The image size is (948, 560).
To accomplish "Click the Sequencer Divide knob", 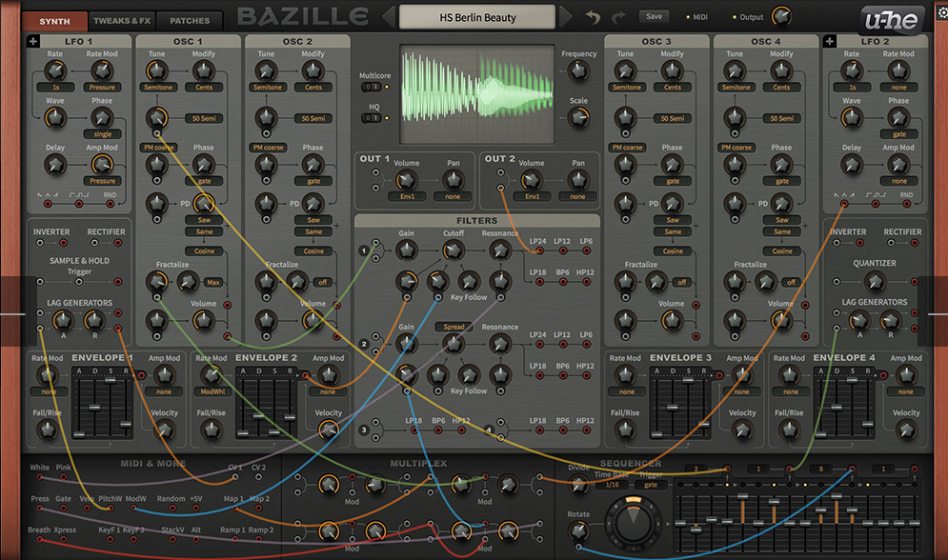I will pos(578,484).
